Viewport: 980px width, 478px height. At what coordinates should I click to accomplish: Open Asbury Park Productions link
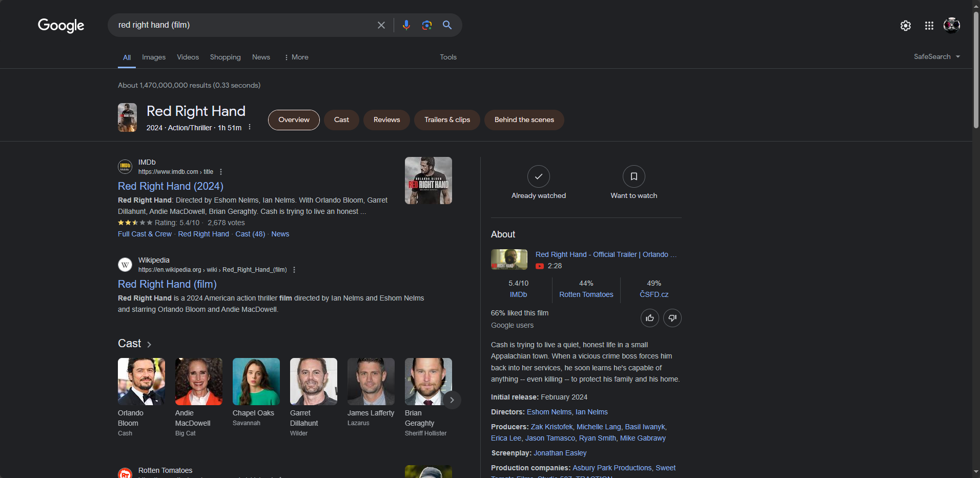click(x=612, y=468)
